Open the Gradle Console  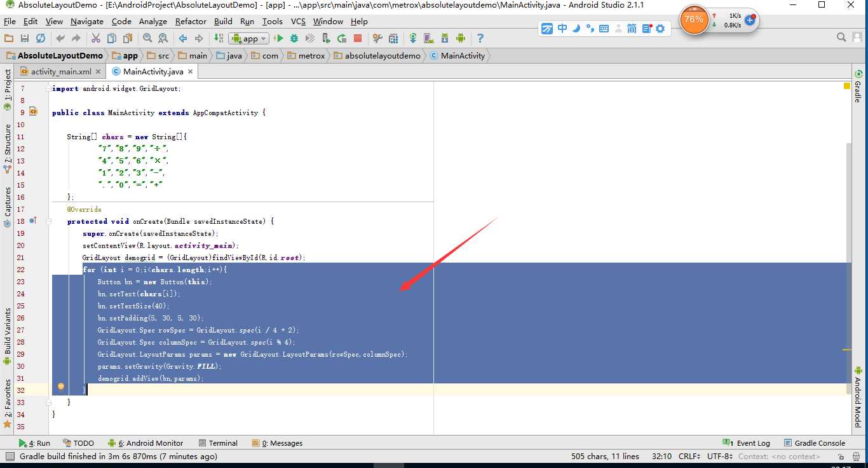814,443
